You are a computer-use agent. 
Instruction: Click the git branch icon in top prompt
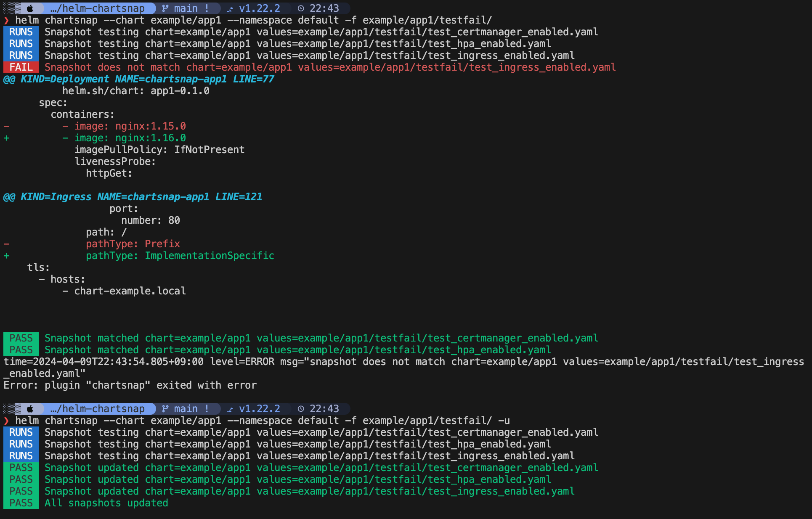point(165,8)
